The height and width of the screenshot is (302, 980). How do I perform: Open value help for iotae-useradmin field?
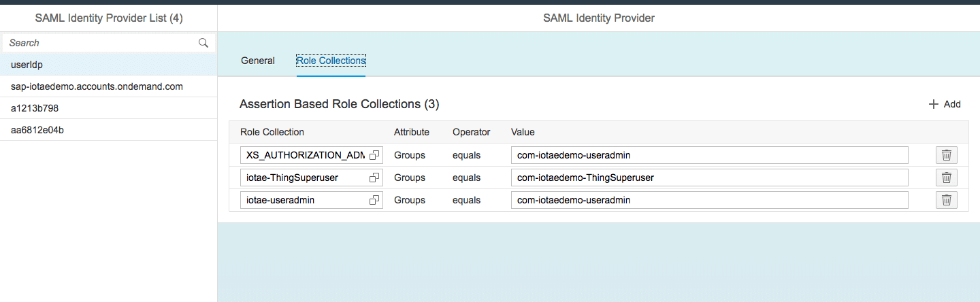coord(374,200)
